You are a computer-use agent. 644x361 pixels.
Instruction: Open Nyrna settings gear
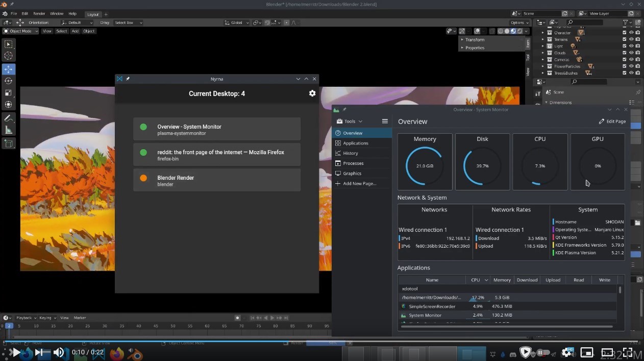pos(312,93)
